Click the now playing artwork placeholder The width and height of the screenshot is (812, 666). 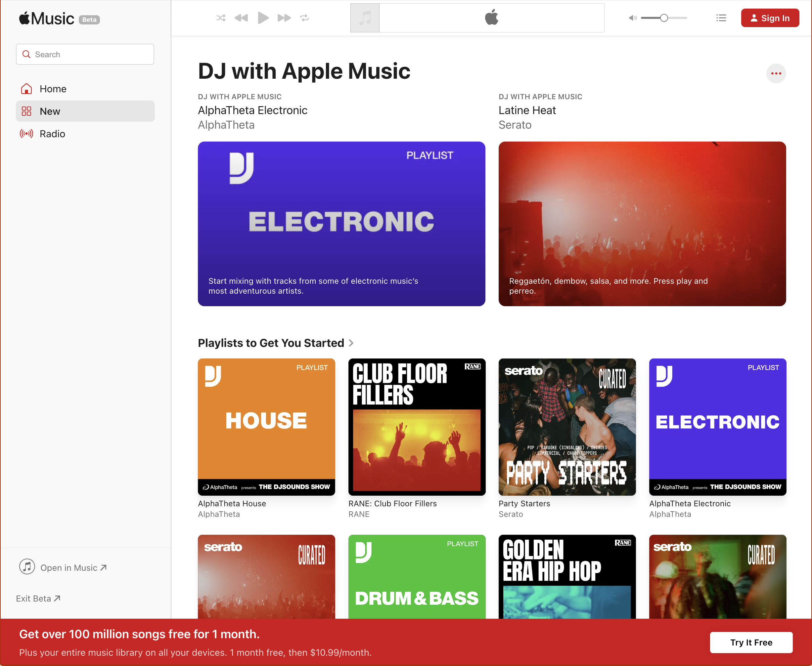[365, 18]
